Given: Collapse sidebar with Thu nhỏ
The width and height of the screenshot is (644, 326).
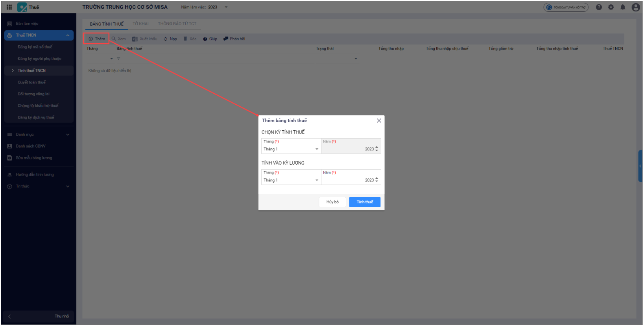Looking at the screenshot, I should point(39,316).
